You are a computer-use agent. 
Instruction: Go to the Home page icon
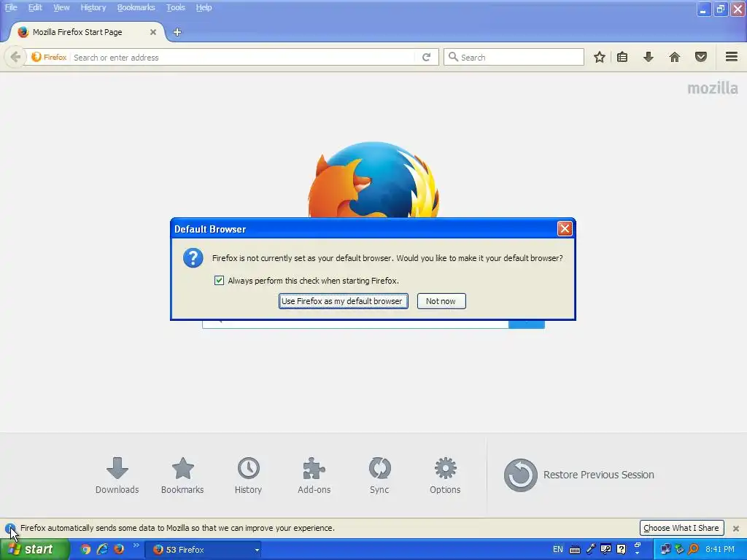point(675,57)
